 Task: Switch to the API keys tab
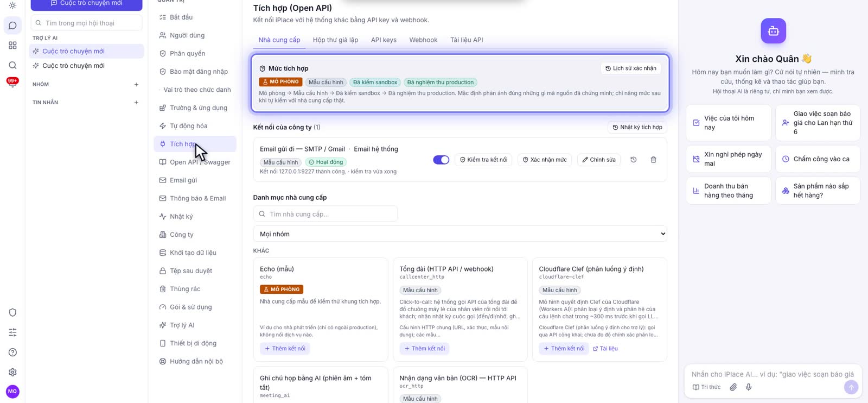(384, 40)
